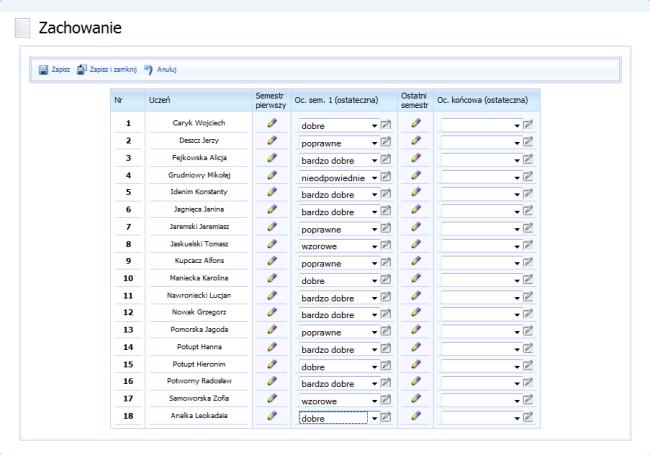Edit first semester for Deszcz Jerzy
The height and width of the screenshot is (455, 650).
[x=272, y=140]
